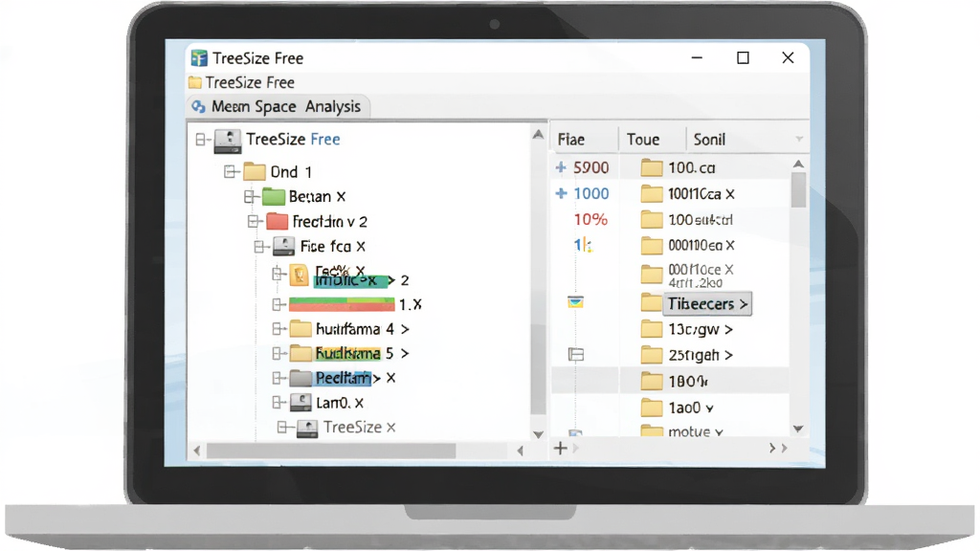The height and width of the screenshot is (551, 980).
Task: Select the 100su4crl folder icon
Action: coord(652,220)
